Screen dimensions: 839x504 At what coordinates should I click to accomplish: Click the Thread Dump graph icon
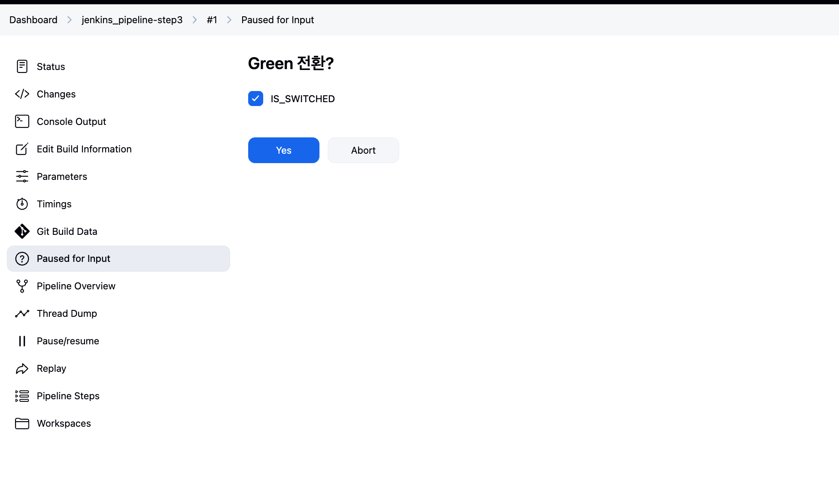click(22, 313)
